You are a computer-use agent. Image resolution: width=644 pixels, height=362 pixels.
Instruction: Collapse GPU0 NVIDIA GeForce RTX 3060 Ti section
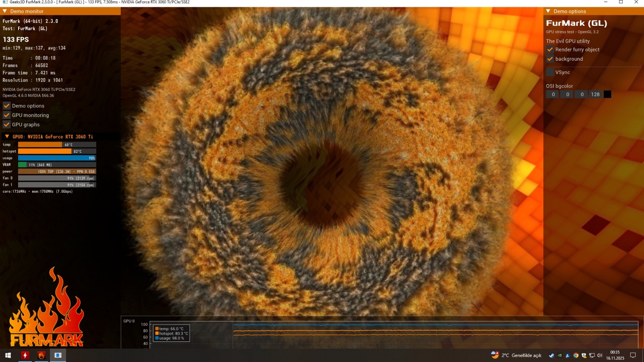click(7, 137)
